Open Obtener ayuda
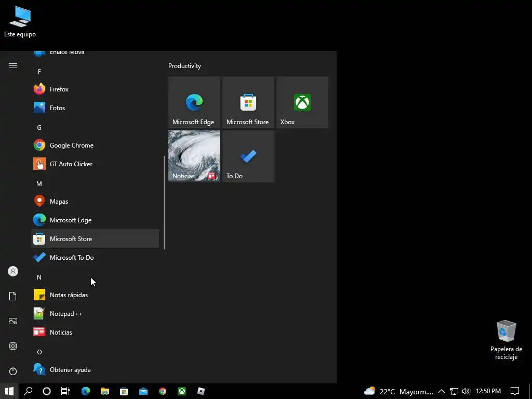The image size is (532, 399). (95, 369)
